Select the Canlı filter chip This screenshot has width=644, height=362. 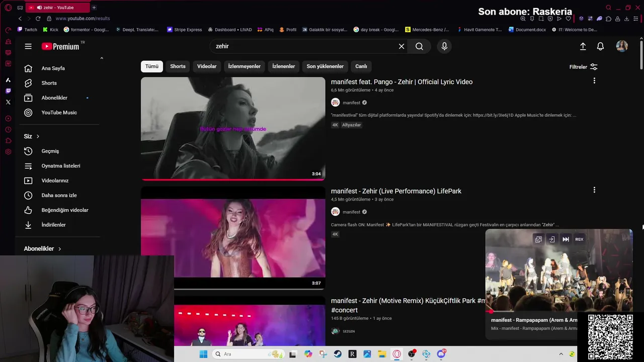point(361,66)
